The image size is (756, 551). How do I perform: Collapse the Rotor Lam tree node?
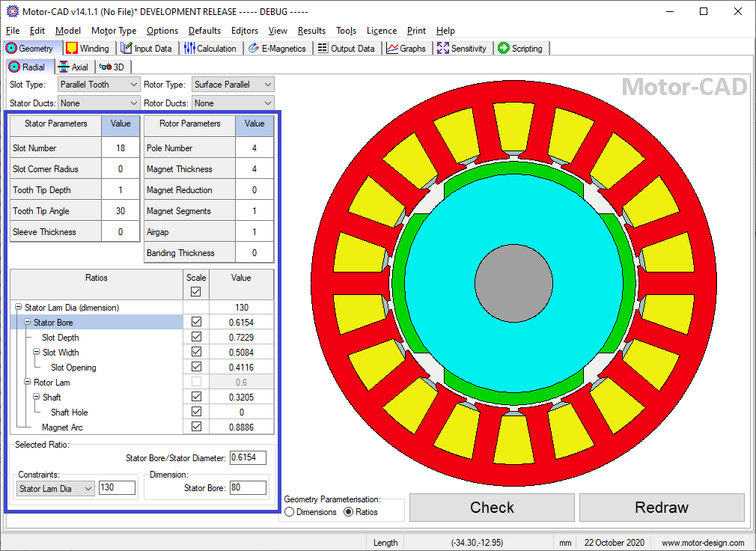click(x=28, y=382)
